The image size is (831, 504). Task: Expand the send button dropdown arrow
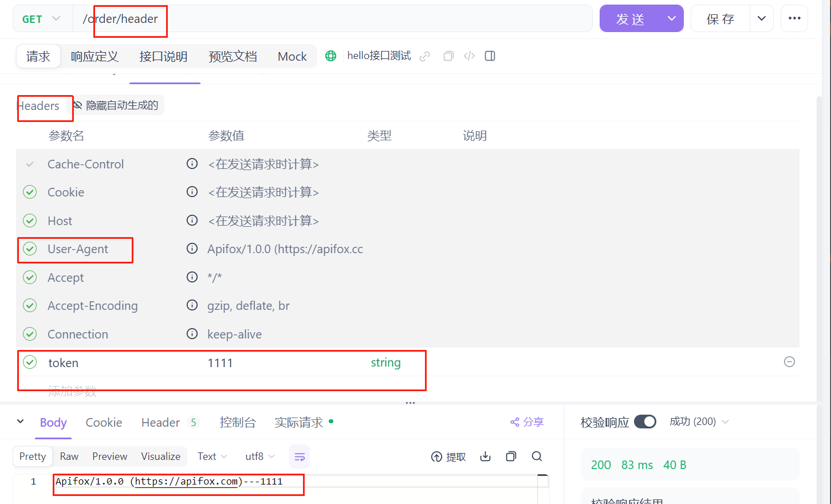(672, 19)
